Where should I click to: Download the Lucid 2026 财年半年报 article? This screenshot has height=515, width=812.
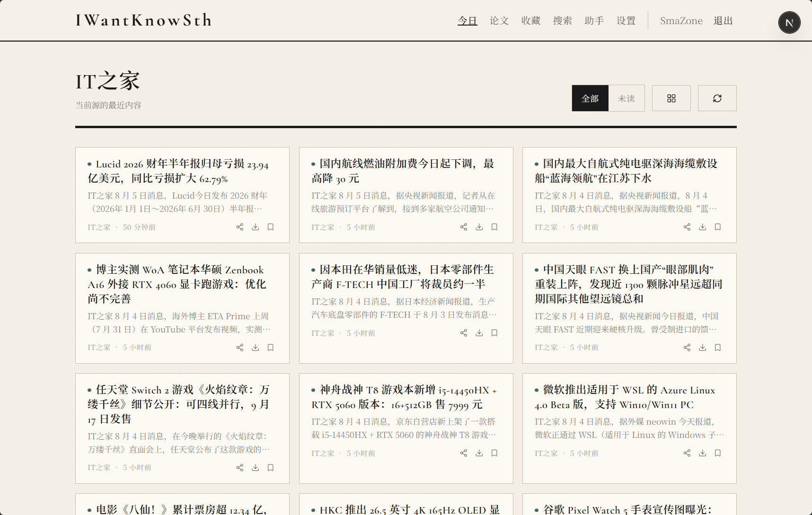click(256, 227)
